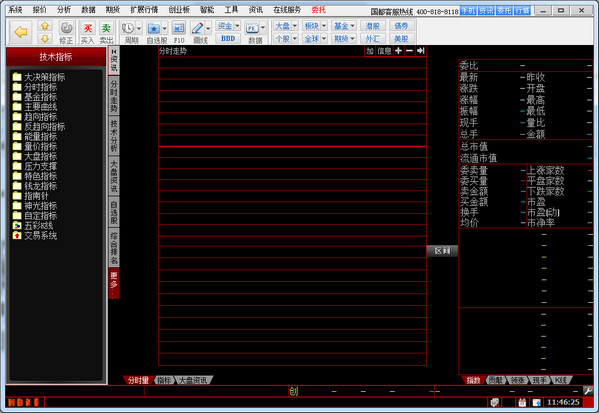599x413 pixels.
Task: Open the 周期 period dropdown arrow
Action: tap(139, 28)
